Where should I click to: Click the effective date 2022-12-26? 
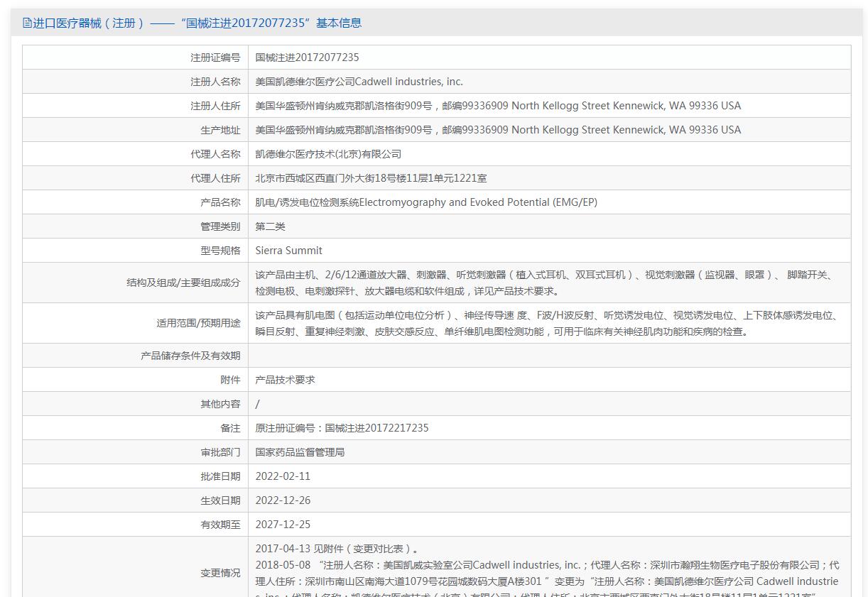283,500
